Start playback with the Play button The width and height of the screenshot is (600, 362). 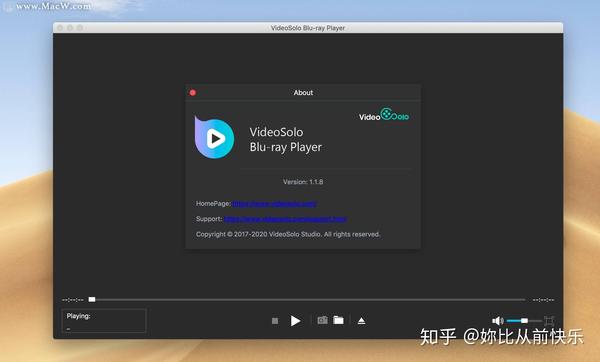(295, 321)
